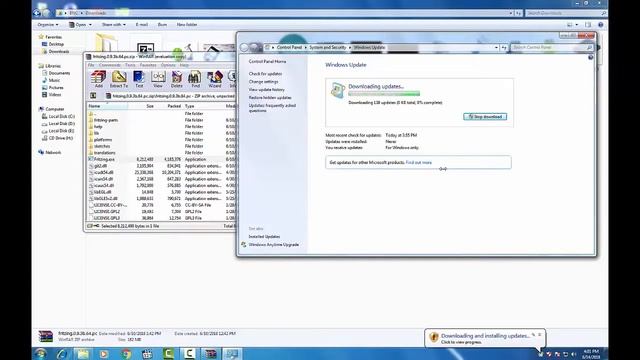Image resolution: width=640 pixels, height=360 pixels.
Task: Open the Share with dropdown in Explorer
Action: coord(113,25)
